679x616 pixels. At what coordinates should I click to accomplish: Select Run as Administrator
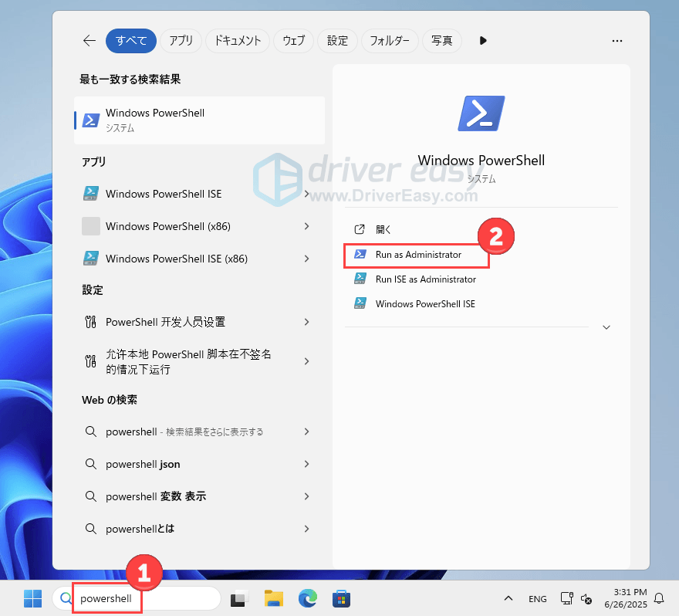[x=417, y=256]
